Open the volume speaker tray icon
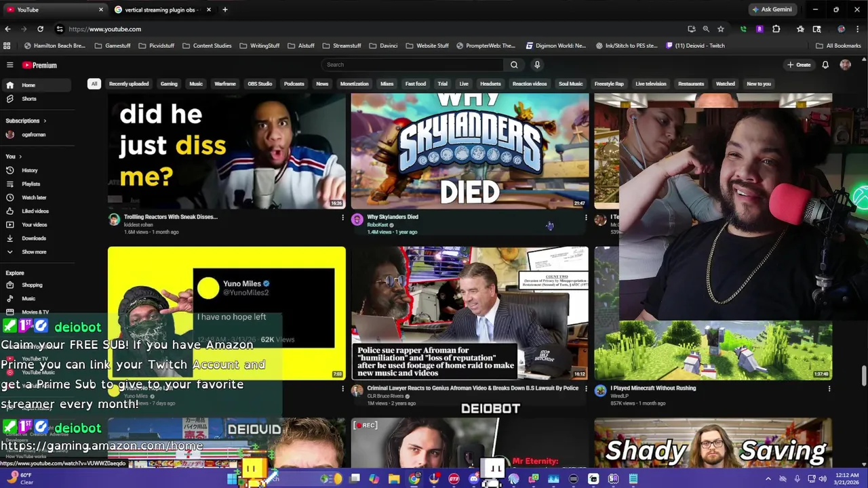 point(823,479)
